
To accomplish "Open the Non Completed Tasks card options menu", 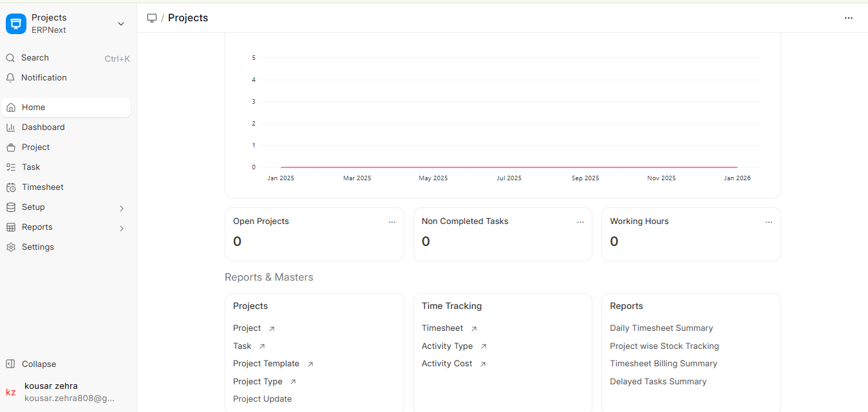I will 580,221.
